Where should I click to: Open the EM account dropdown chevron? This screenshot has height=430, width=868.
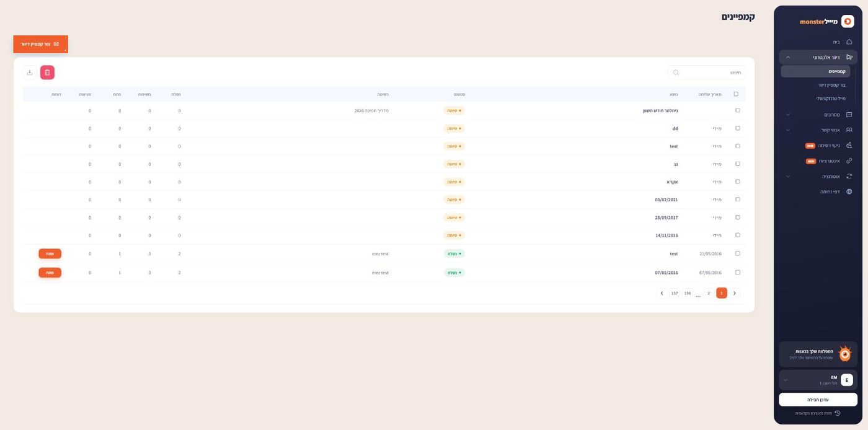click(786, 380)
